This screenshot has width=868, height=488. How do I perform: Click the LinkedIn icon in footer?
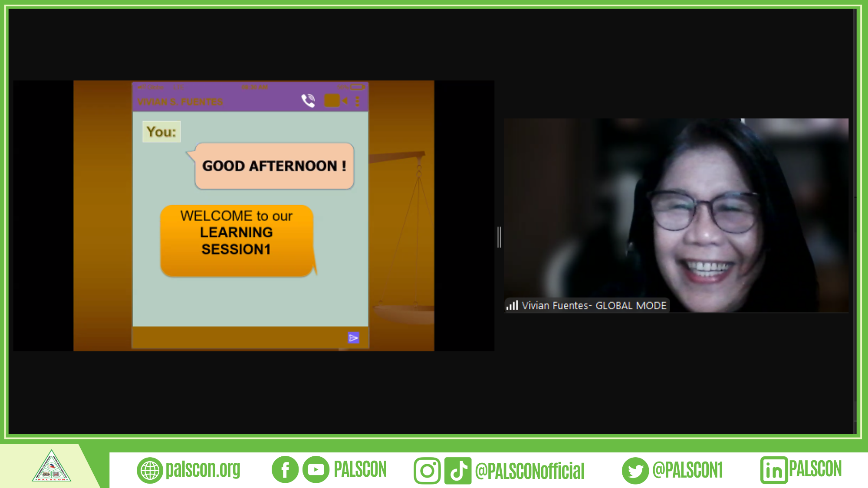tap(773, 470)
